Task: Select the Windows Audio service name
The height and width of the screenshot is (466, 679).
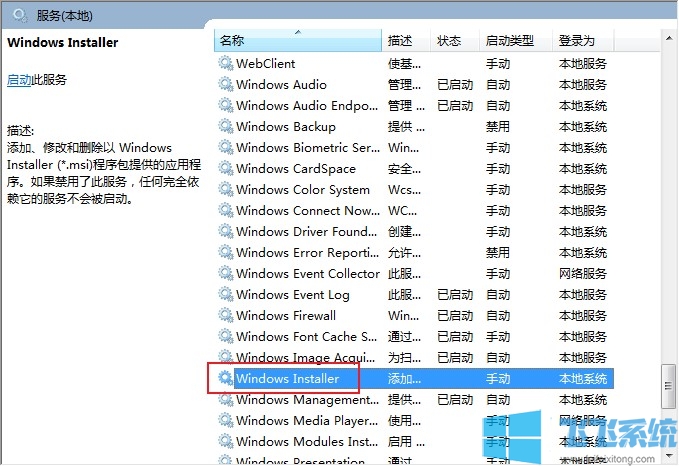Action: pos(281,84)
